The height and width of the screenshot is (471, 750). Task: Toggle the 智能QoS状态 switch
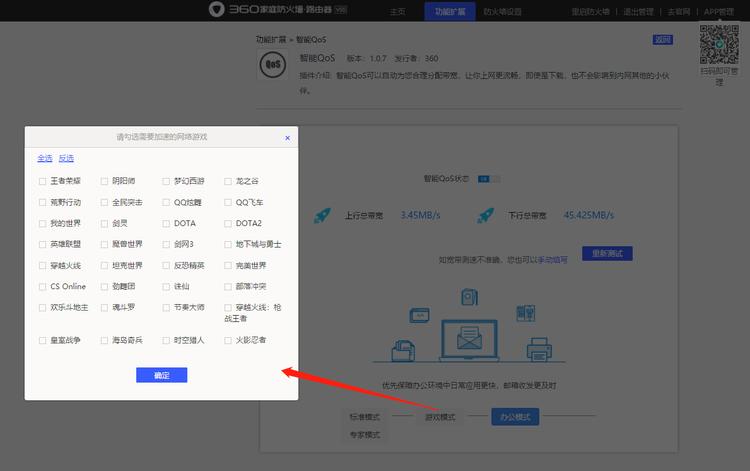[x=489, y=179]
